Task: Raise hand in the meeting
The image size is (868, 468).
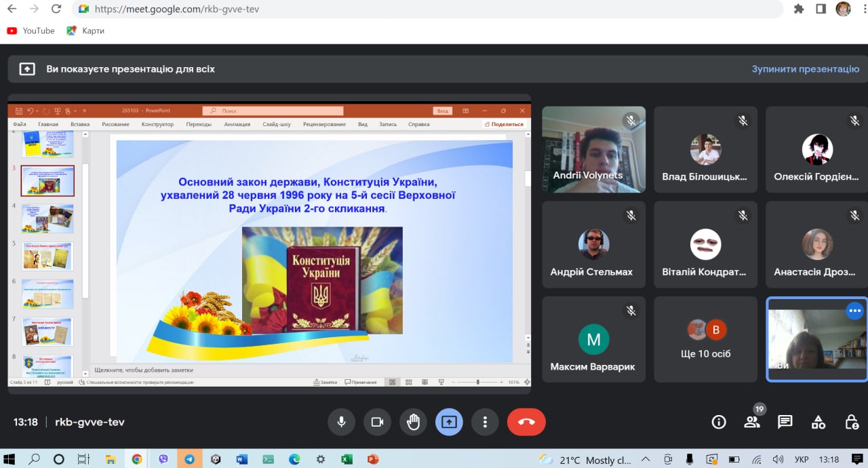Action: click(x=413, y=422)
